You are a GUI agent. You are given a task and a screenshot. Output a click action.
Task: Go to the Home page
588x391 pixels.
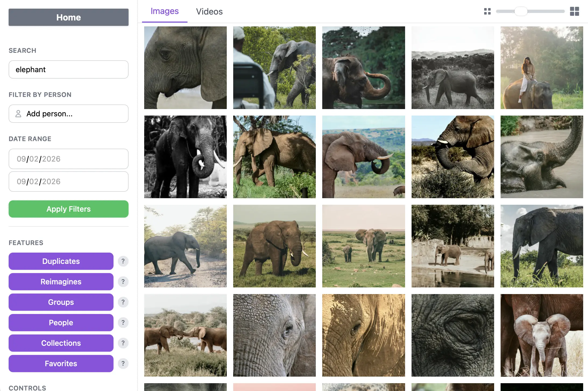tap(69, 17)
